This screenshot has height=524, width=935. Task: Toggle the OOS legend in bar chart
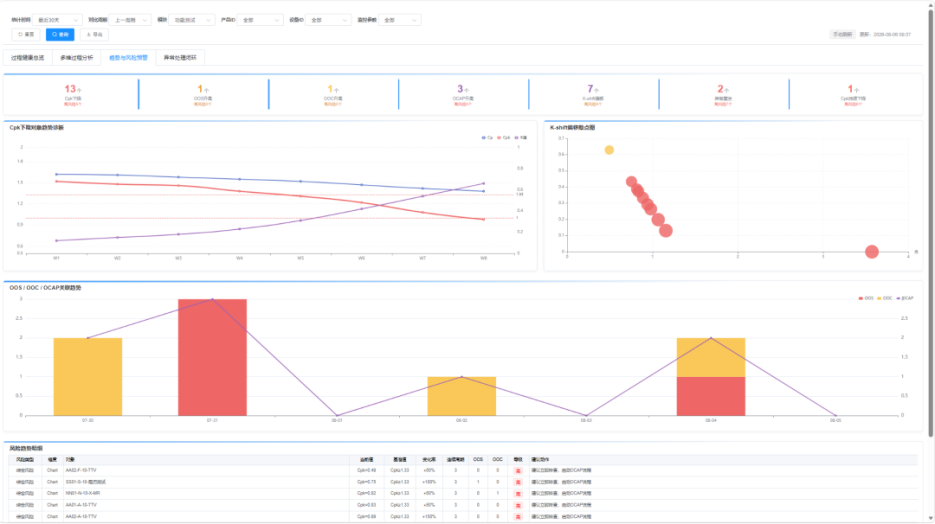pos(866,298)
